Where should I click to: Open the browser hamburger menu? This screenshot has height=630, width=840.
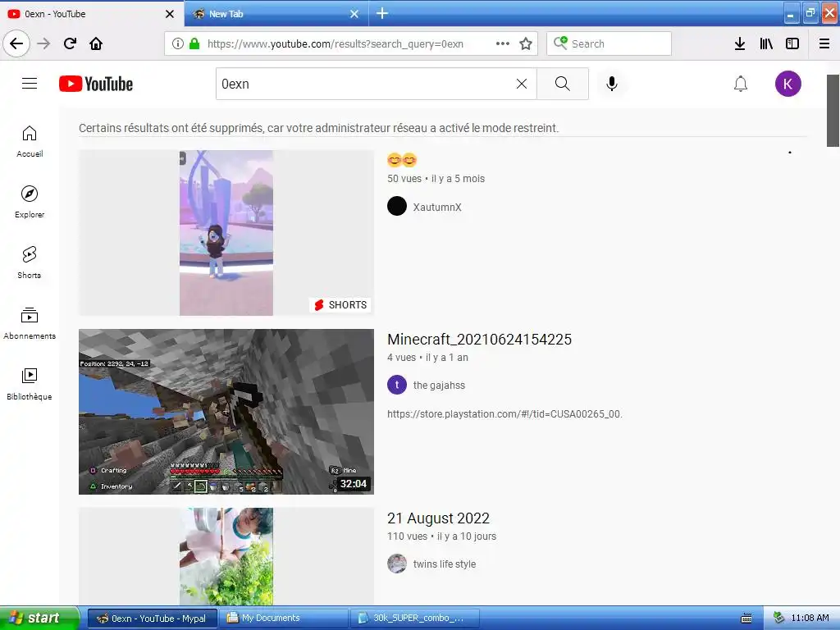point(824,43)
